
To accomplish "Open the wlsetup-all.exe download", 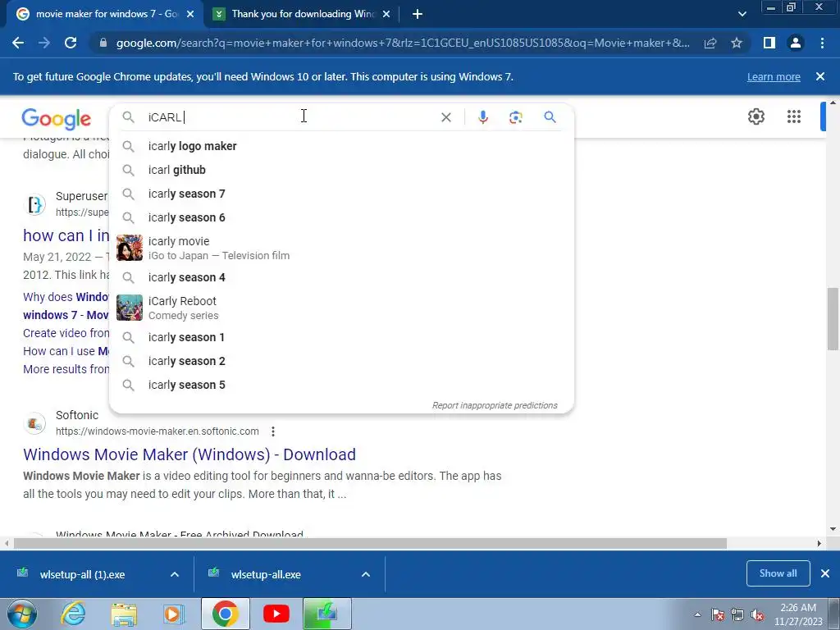I will [x=267, y=574].
